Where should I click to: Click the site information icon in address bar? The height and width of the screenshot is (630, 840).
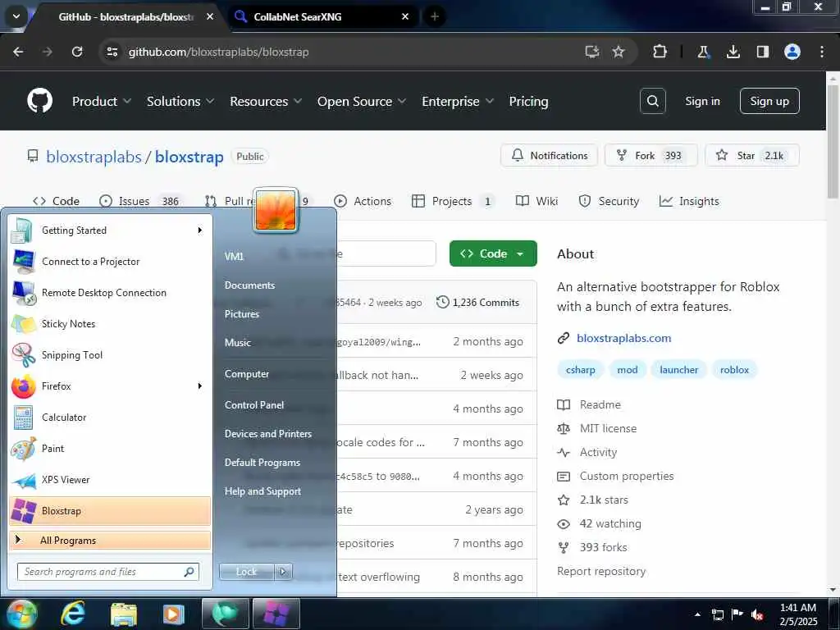pyautogui.click(x=112, y=52)
